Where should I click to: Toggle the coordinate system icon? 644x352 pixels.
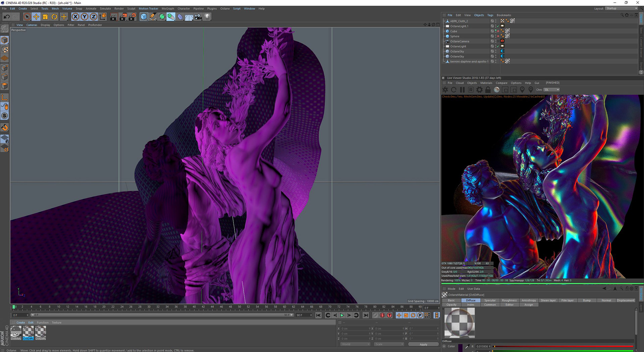pyautogui.click(x=103, y=17)
